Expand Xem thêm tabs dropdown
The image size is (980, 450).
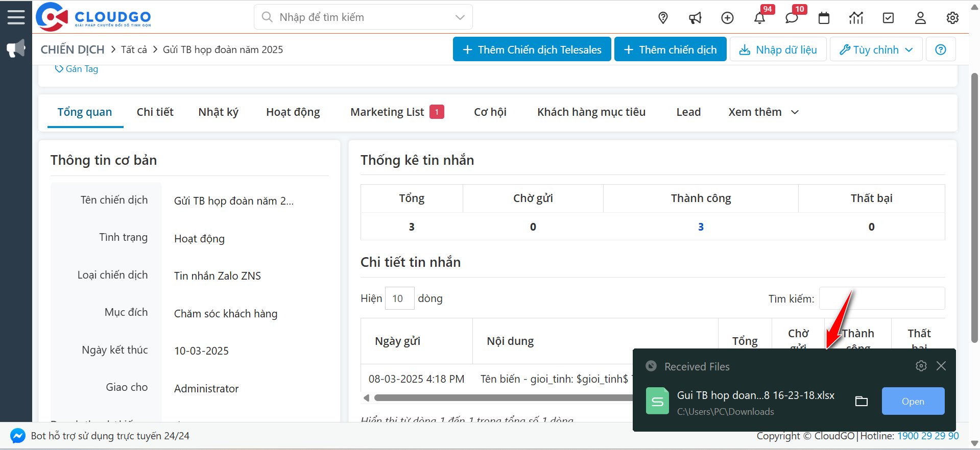coord(763,112)
